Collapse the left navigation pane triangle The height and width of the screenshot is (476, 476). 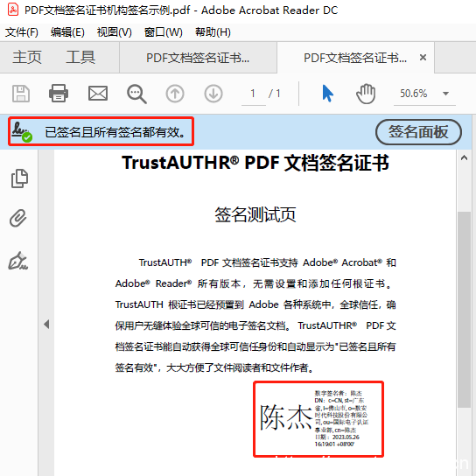pyautogui.click(x=46, y=325)
